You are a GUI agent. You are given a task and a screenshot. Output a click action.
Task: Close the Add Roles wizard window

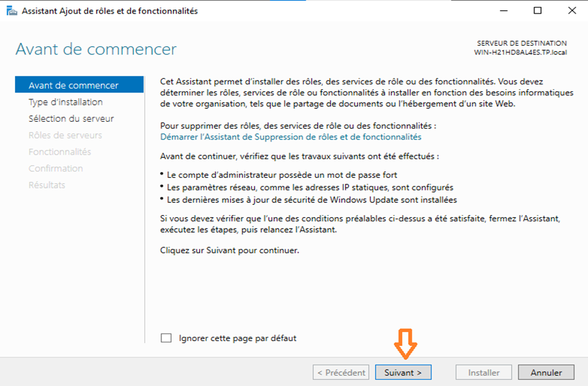click(x=572, y=10)
